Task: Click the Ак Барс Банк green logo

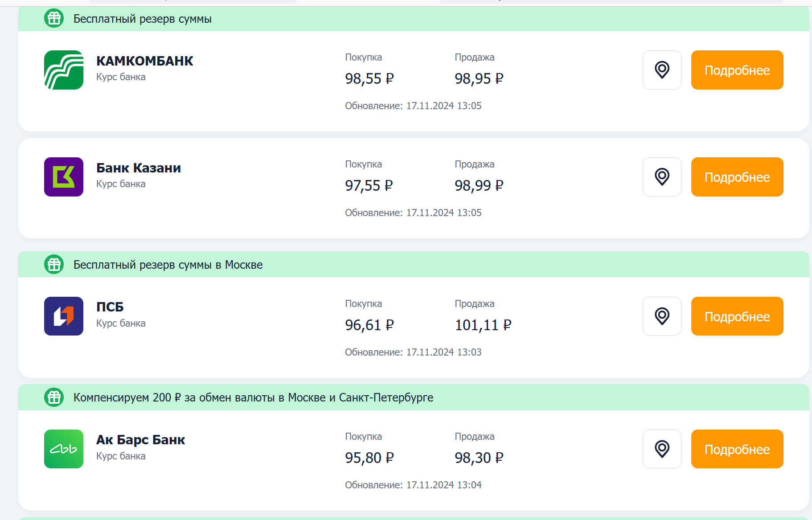Action: (64, 449)
